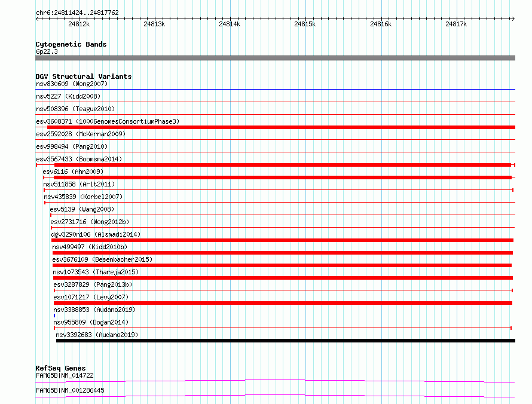Image resolution: width=532 pixels, height=404 pixels.
Task: Click the red bar under nsv499497
Action: pos(283,253)
